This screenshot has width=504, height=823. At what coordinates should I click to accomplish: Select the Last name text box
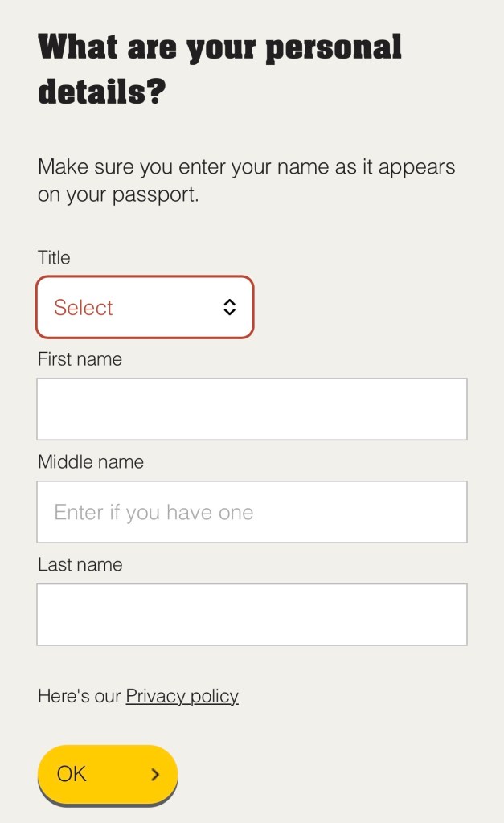[x=252, y=615]
